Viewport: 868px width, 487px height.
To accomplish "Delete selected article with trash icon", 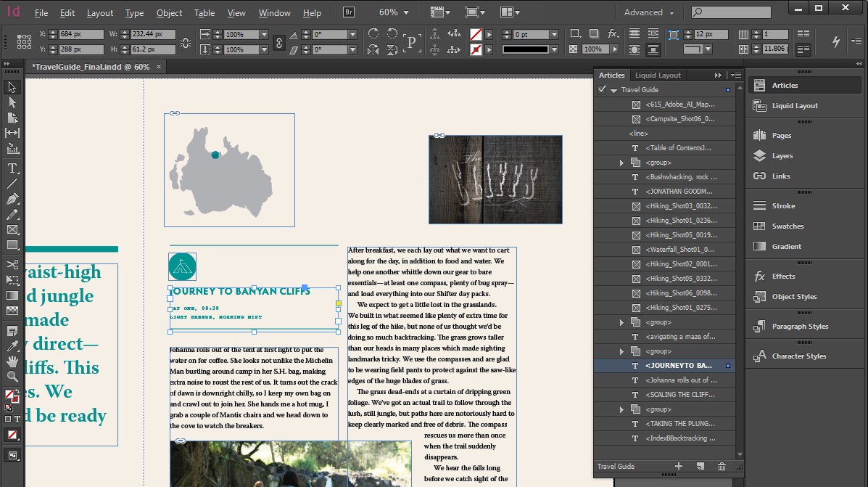I will (721, 467).
